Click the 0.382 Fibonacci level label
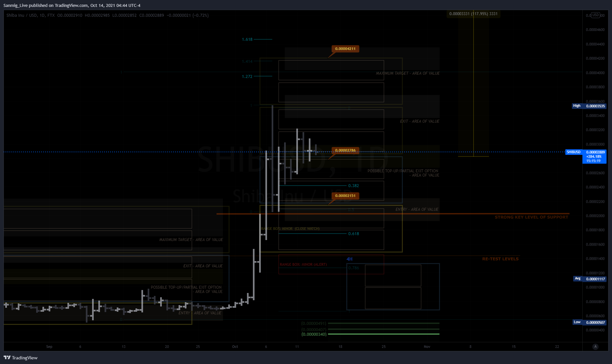Screen dimensions: 612x364 (354, 186)
